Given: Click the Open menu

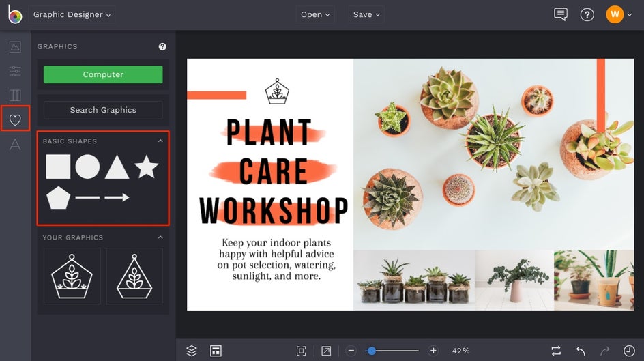Looking at the screenshot, I should pos(315,14).
